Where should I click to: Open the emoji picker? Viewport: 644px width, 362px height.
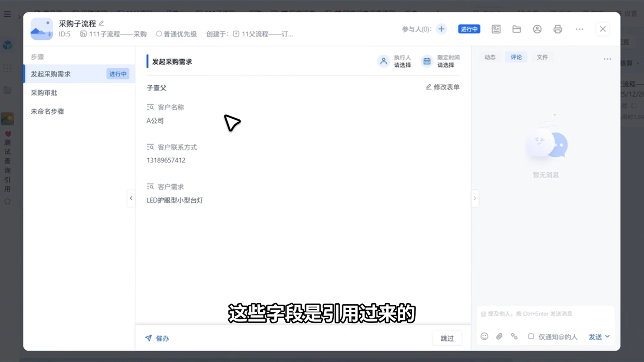484,336
